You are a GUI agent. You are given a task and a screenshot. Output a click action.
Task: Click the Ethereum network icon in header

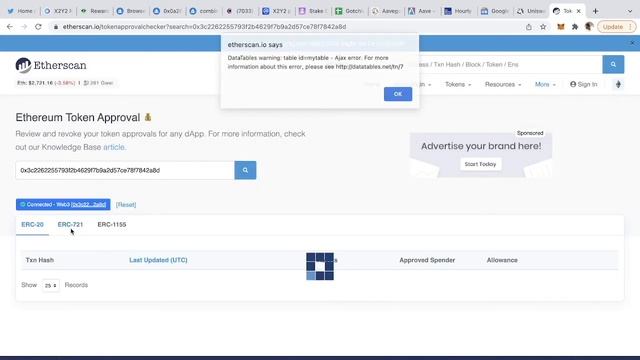point(618,84)
